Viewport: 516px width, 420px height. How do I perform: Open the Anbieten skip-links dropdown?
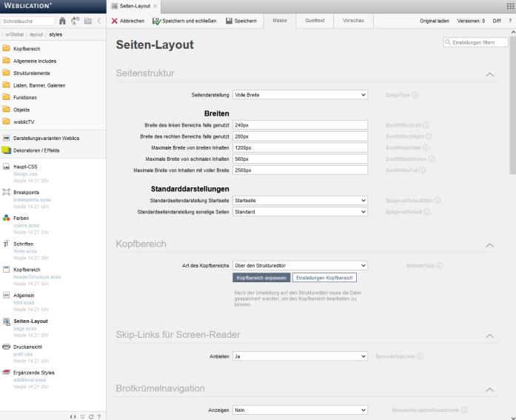[300, 356]
